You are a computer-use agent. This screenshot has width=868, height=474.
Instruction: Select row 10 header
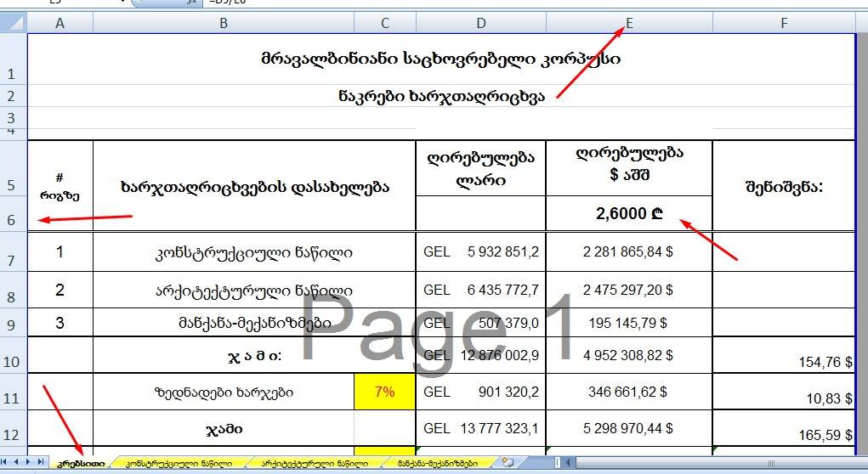[x=14, y=354]
